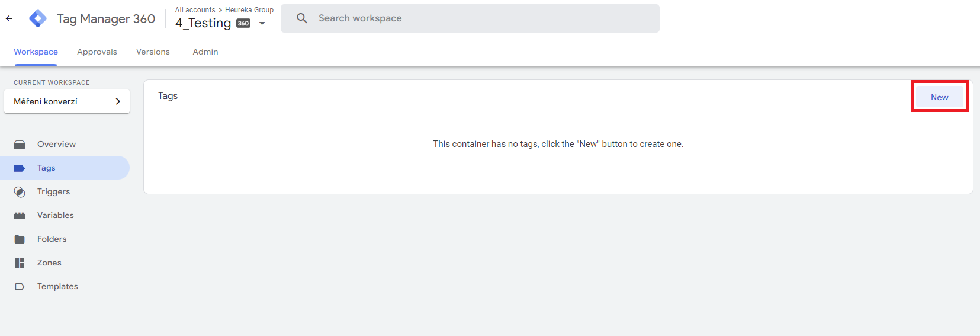Screen dimensions: 980x336
Task: Click the CURRENT WORKSPACE label
Action: (52, 82)
